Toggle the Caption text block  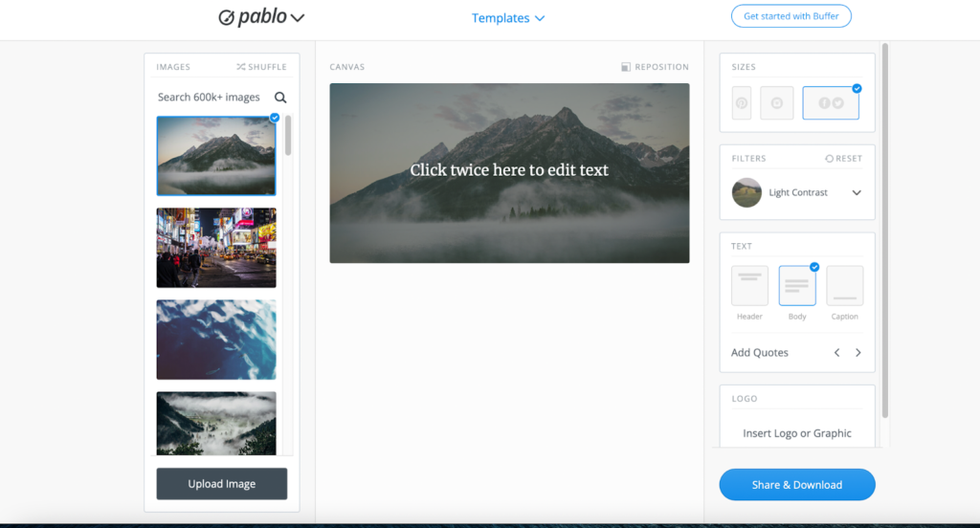tap(844, 286)
